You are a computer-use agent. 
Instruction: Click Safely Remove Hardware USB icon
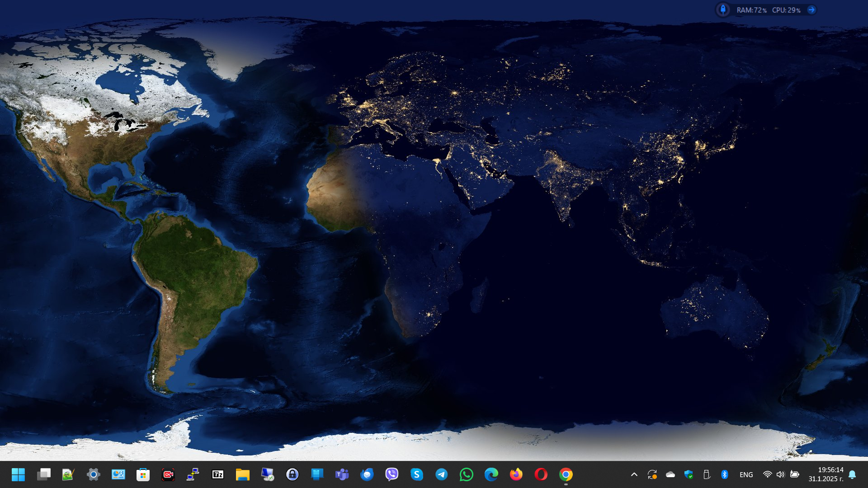tap(707, 474)
